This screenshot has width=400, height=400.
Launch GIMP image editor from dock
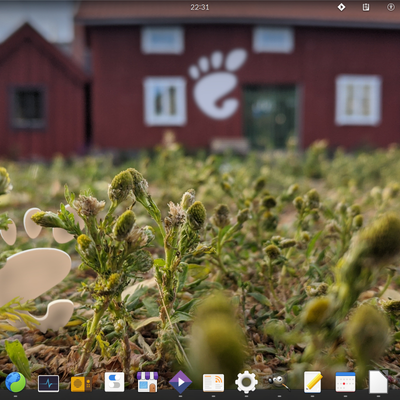tap(279, 382)
